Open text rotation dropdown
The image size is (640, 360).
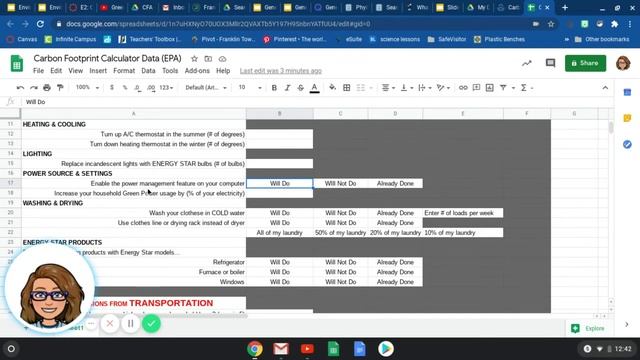[x=443, y=88]
